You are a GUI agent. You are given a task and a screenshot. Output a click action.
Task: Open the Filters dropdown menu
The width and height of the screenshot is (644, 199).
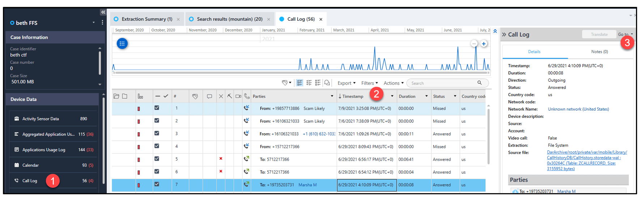pos(370,83)
